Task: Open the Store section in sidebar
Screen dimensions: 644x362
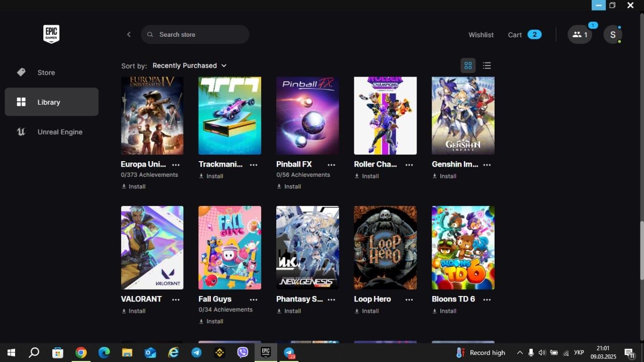Action: (x=51, y=73)
